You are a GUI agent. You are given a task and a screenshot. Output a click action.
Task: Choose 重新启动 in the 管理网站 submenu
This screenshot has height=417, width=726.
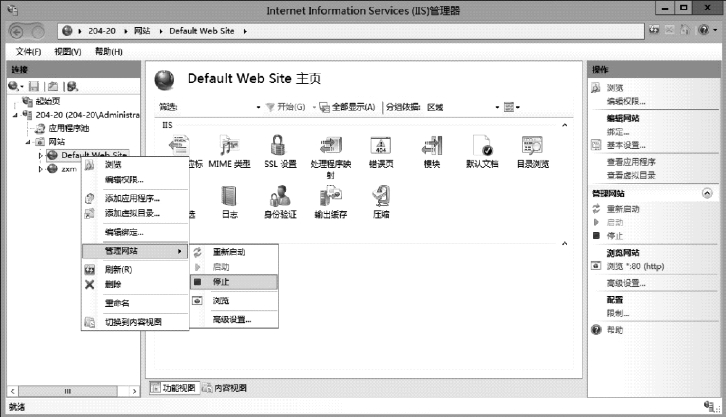click(x=234, y=252)
